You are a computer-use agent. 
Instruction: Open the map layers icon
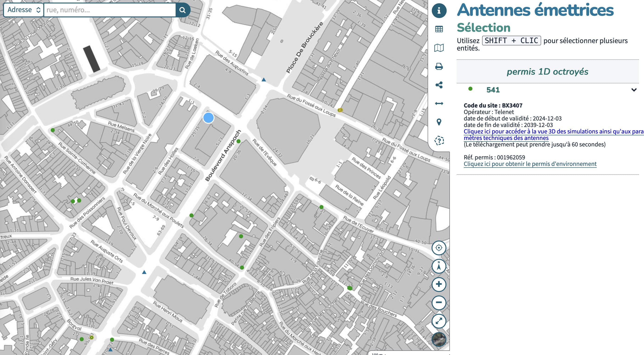439,48
